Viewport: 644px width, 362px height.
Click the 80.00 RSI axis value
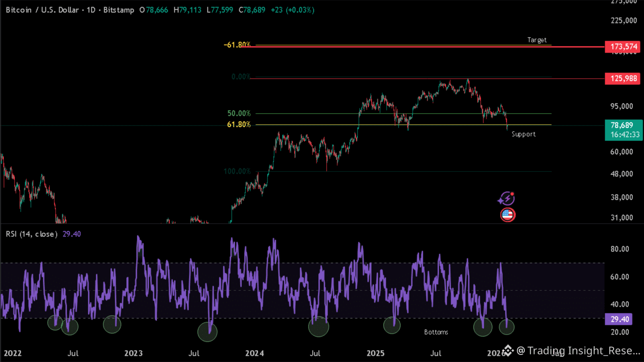620,249
